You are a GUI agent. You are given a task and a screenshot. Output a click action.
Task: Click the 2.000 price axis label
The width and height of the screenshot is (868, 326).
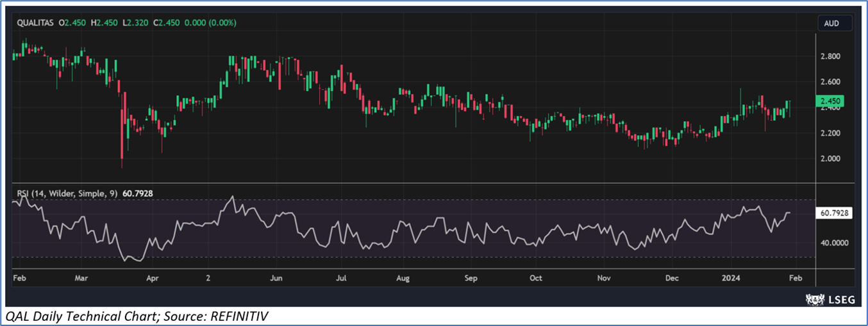[x=831, y=159]
